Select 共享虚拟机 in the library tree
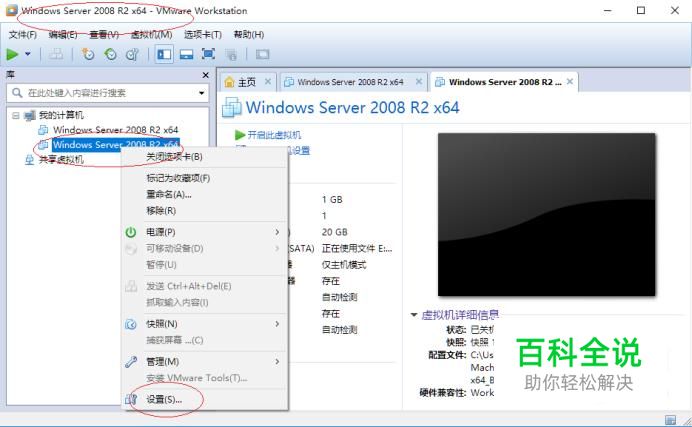Screen dimensions: 692x427 [61, 159]
